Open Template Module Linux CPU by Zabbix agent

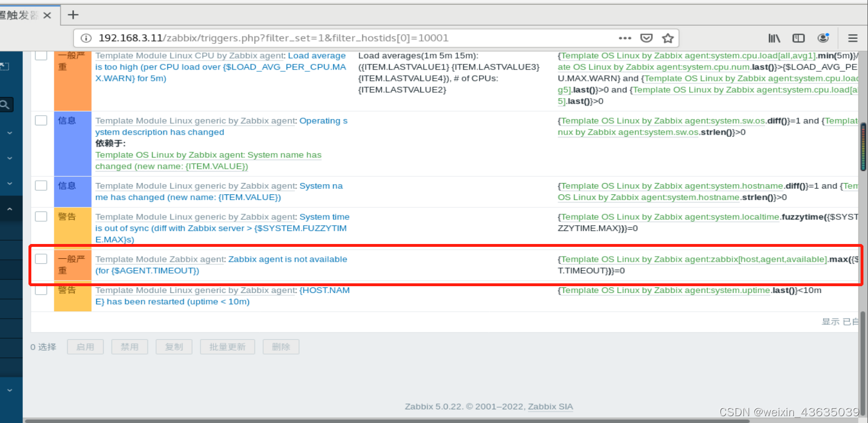click(x=189, y=55)
